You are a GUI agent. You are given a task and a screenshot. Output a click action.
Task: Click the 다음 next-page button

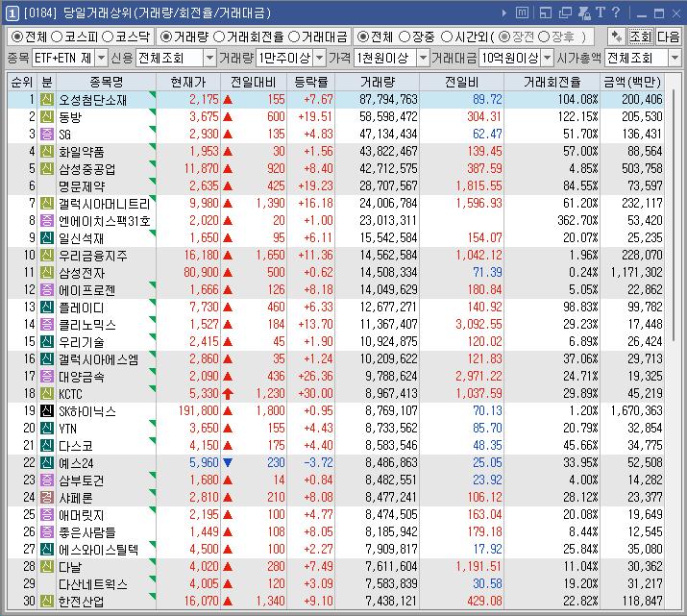(668, 37)
